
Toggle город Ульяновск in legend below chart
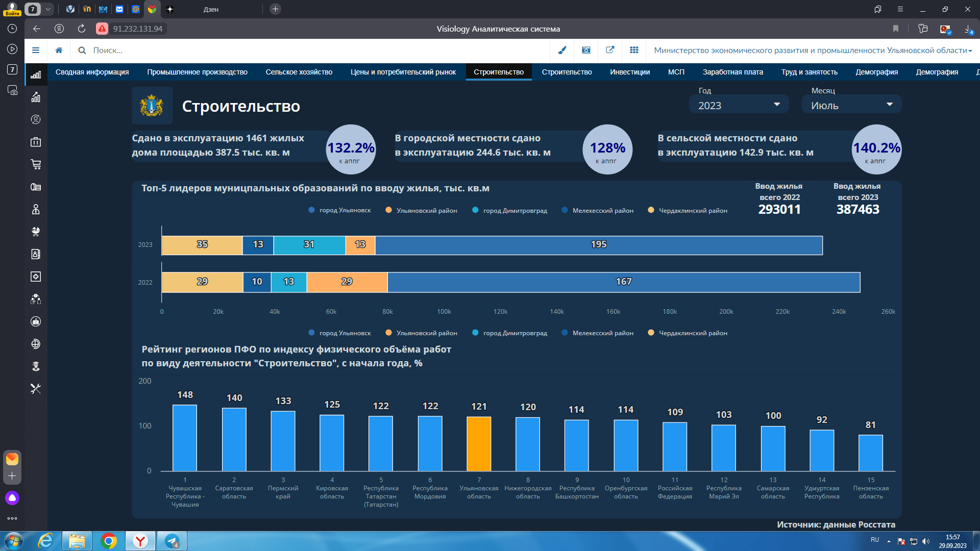(x=340, y=333)
